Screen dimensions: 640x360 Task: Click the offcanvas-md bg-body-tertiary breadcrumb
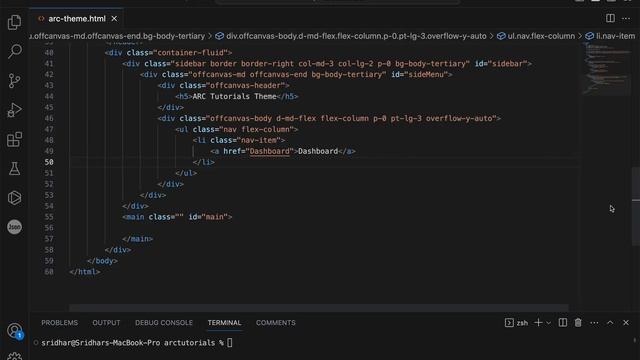pyautogui.click(x=117, y=36)
